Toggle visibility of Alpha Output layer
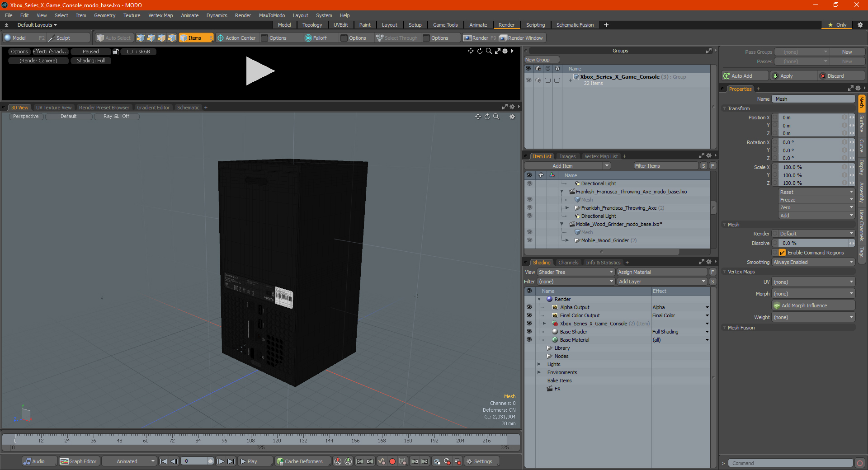 [x=529, y=307]
